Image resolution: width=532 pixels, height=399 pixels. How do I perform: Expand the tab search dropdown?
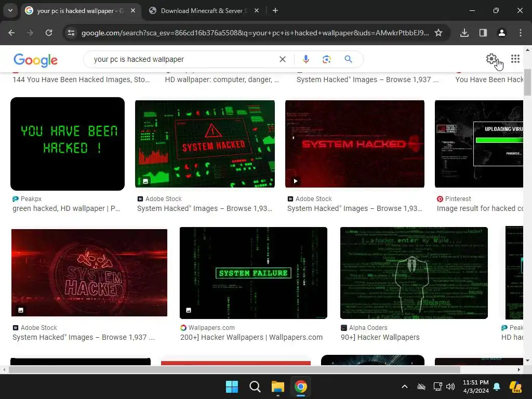coord(10,10)
